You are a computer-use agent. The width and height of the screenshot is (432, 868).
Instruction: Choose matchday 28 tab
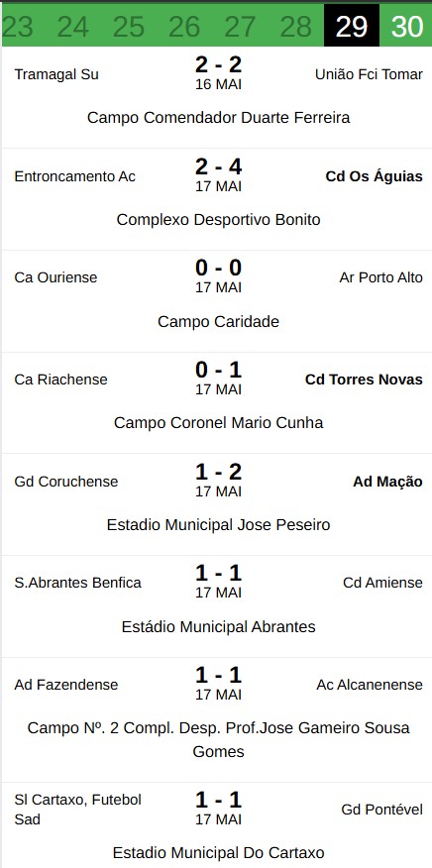point(295,26)
